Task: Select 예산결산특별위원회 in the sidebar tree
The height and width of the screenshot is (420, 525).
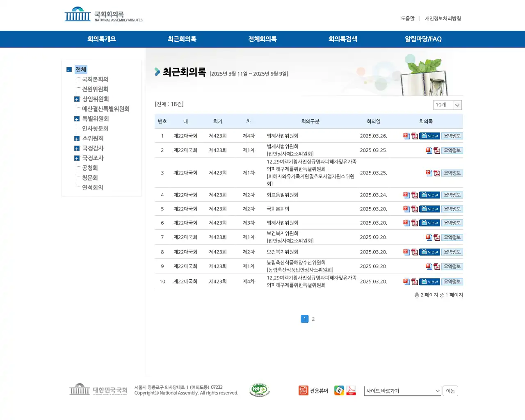Action: point(106,109)
